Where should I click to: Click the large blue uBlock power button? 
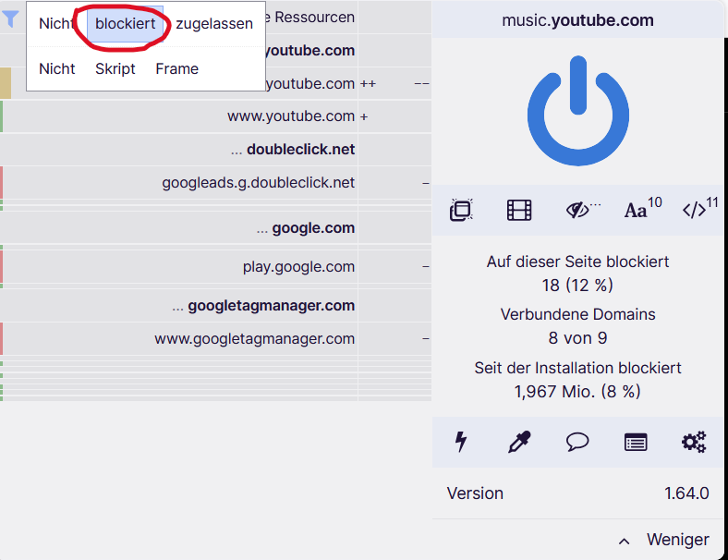tap(578, 111)
